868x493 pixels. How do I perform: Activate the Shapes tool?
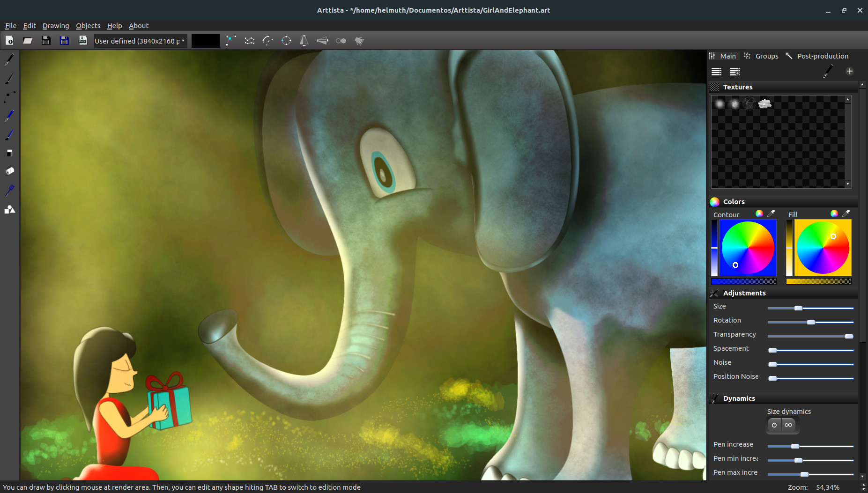[x=9, y=209]
